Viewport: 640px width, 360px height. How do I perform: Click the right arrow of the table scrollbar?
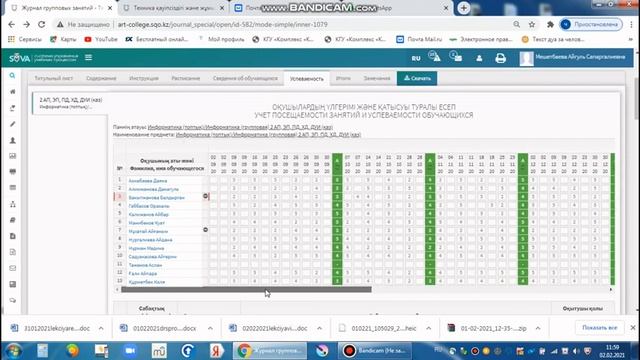[611, 289]
